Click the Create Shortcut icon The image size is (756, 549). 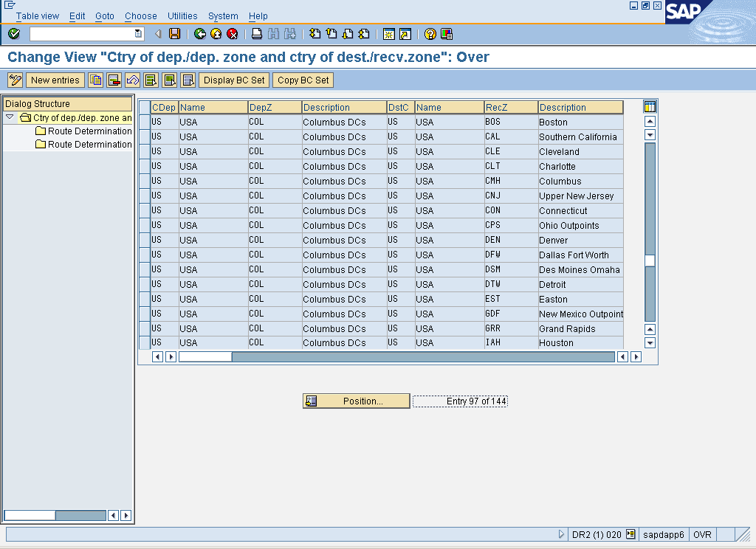405,34
